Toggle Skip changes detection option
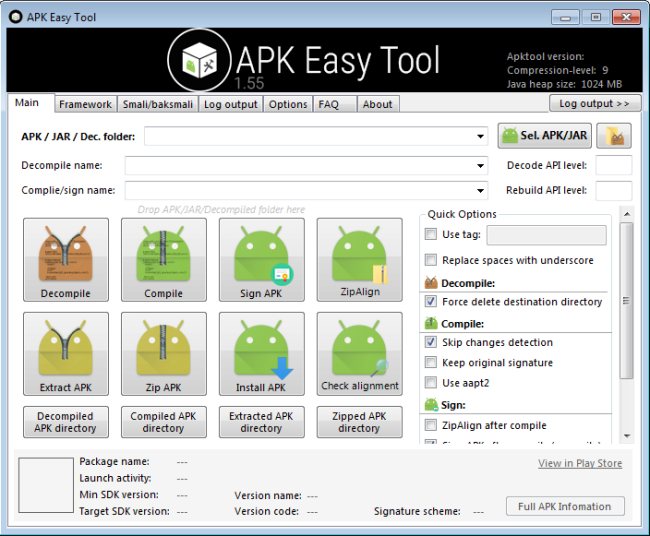This screenshot has width=650, height=536. click(x=431, y=342)
